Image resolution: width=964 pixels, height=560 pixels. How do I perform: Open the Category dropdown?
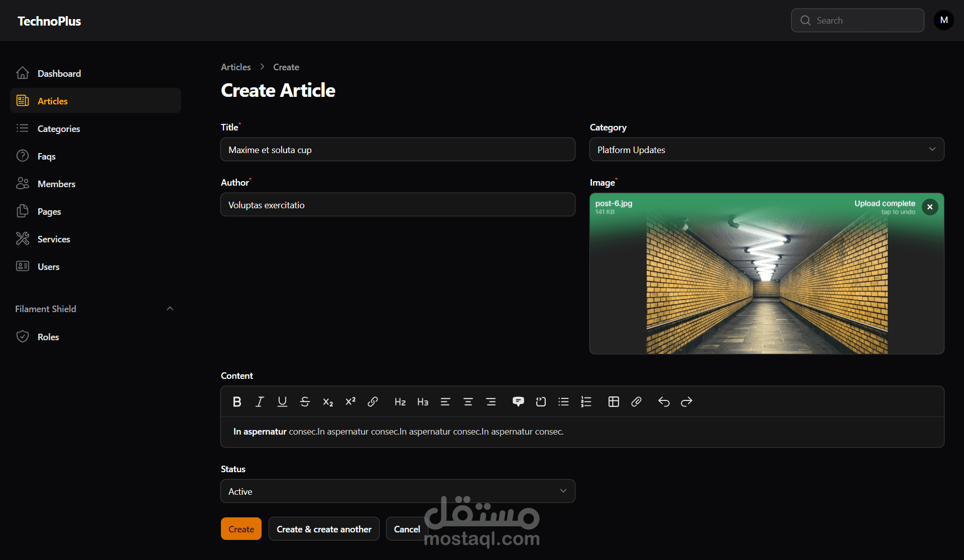pos(766,150)
